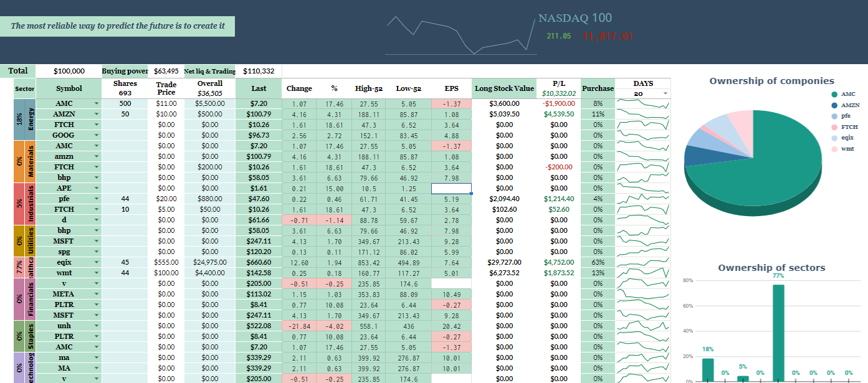Viewport: 868px width, 383px height.
Task: Expand the spg symbol dropdown
Action: [96, 252]
